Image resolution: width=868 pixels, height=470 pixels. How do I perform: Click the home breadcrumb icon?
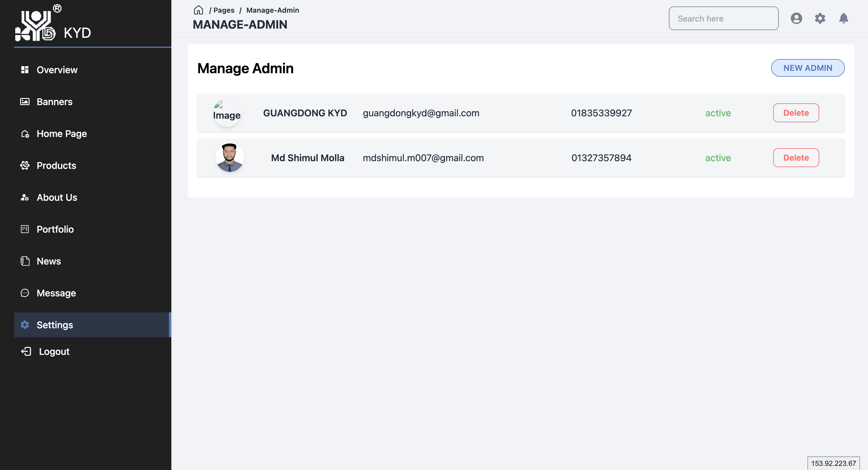point(198,10)
